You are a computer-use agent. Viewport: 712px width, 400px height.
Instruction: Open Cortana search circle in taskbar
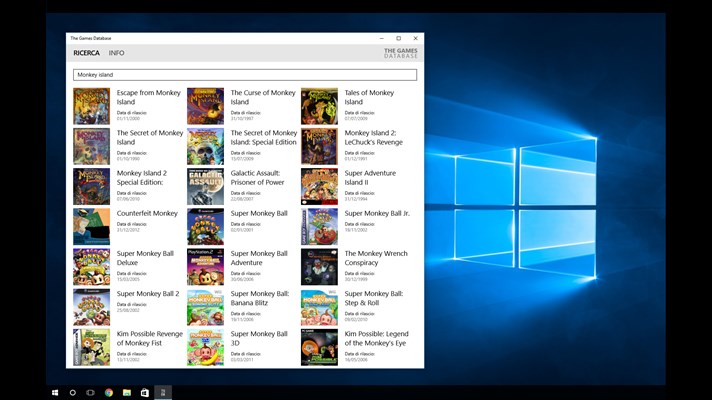[x=73, y=393]
